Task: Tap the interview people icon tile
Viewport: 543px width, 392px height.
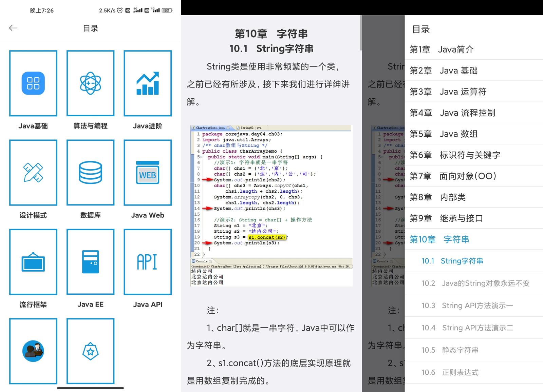Action: click(x=33, y=351)
